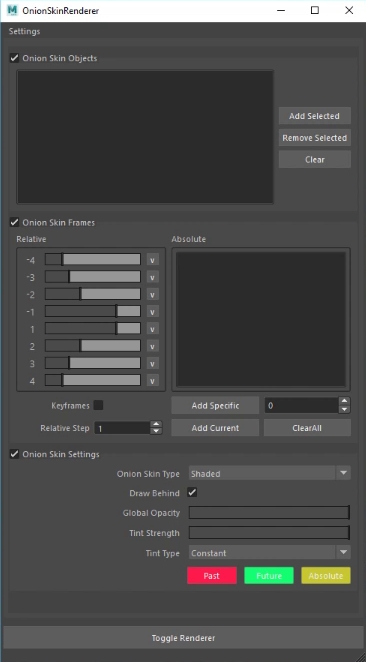Adjust the relative frame 4 opacity slider
The height and width of the screenshot is (662, 366).
(93, 380)
